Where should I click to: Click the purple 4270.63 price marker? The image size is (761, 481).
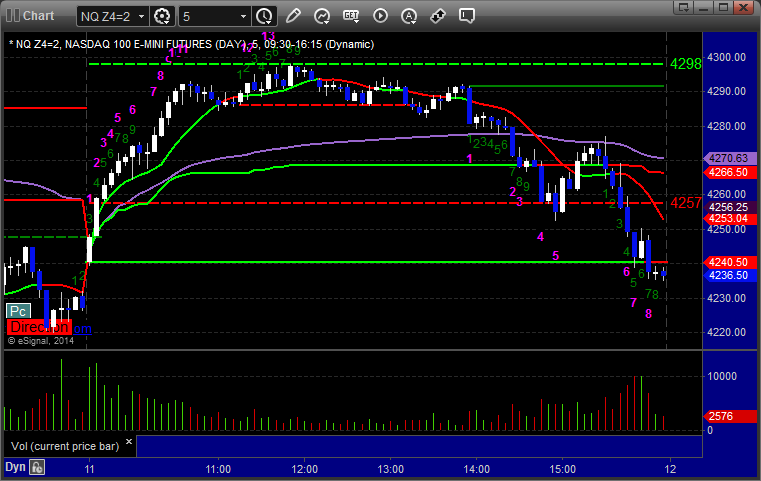[x=729, y=158]
